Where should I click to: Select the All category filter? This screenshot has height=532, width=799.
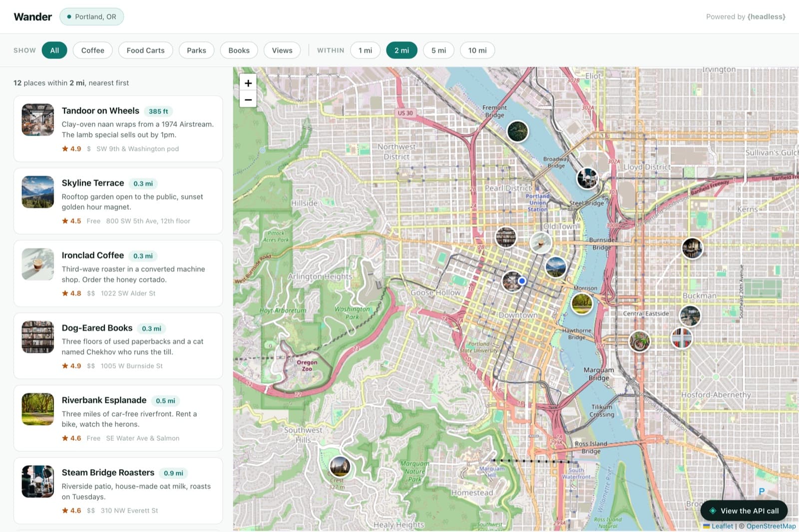pos(54,50)
